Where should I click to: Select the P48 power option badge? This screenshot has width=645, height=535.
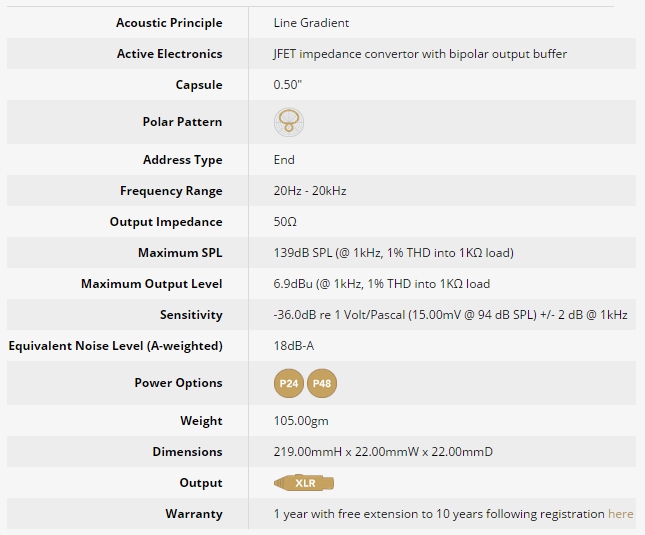322,383
